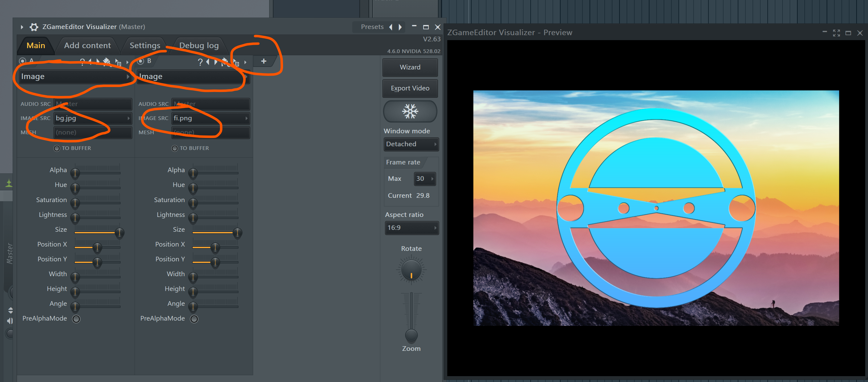
Task: Open the Add content tab
Action: pyautogui.click(x=87, y=45)
